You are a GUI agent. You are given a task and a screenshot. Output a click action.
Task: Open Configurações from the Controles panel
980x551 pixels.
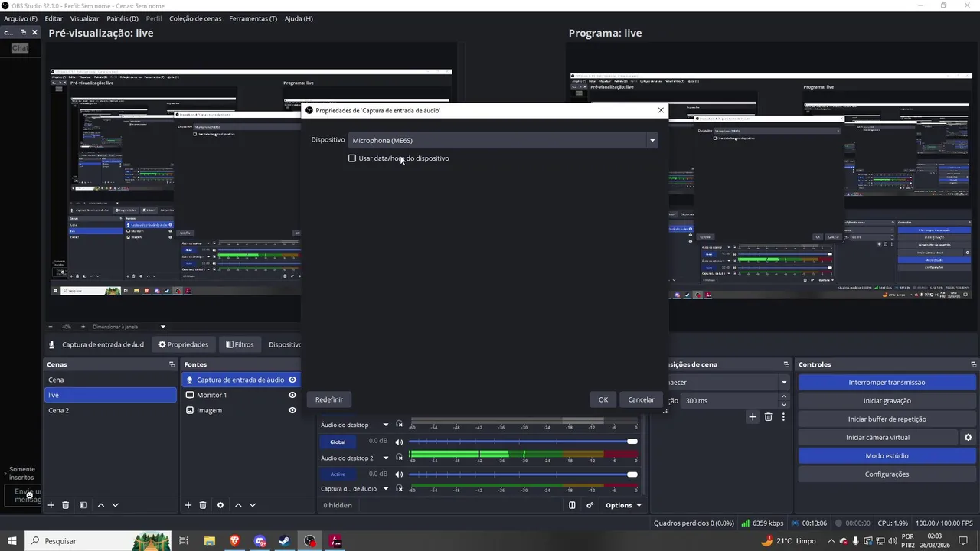coord(887,474)
